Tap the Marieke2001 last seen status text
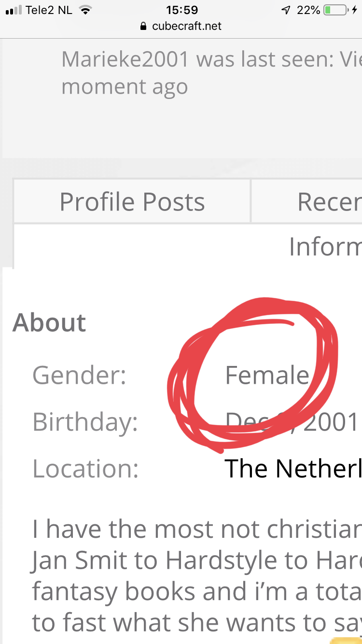 point(211,73)
